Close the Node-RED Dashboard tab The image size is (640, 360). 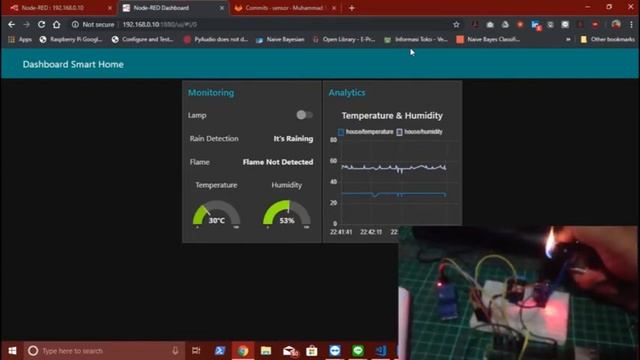pyautogui.click(x=222, y=8)
